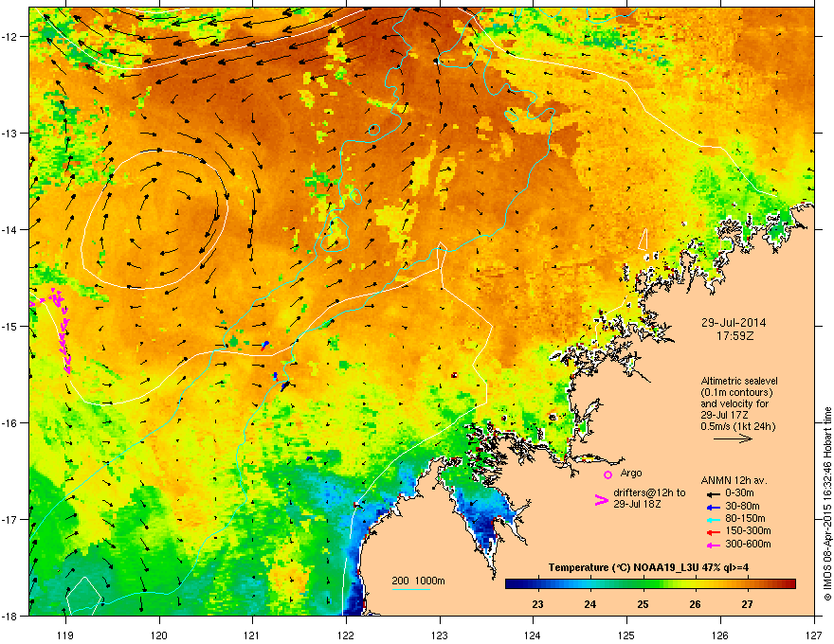Click the velocity scale arrow under 0.5m/s
Viewport: 834px width, 644px height.
coord(733,438)
